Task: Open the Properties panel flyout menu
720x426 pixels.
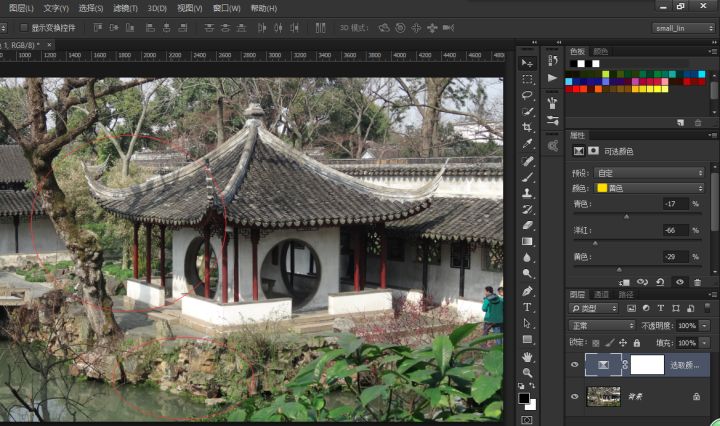Action: pos(712,135)
